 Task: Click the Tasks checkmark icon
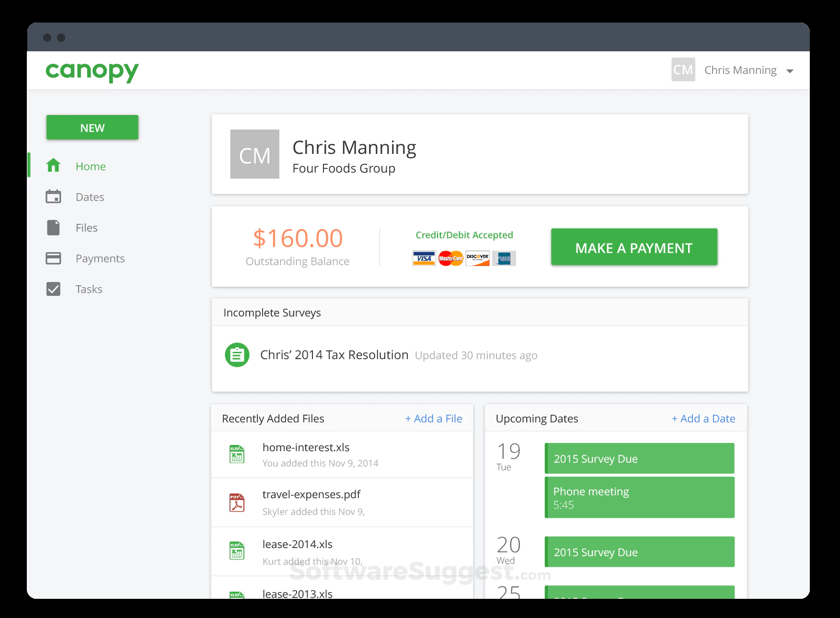tap(53, 289)
